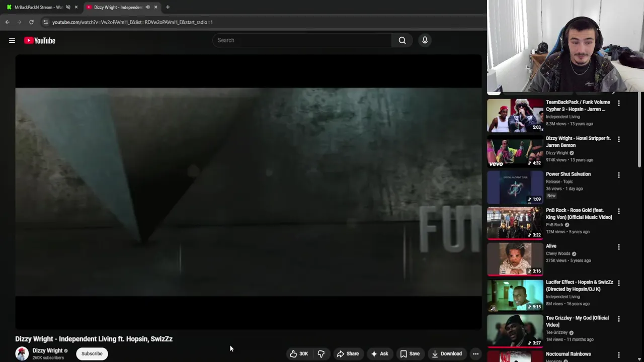Open the Hotel Stripper video thumbnail
The image size is (644, 362).
coord(515,151)
